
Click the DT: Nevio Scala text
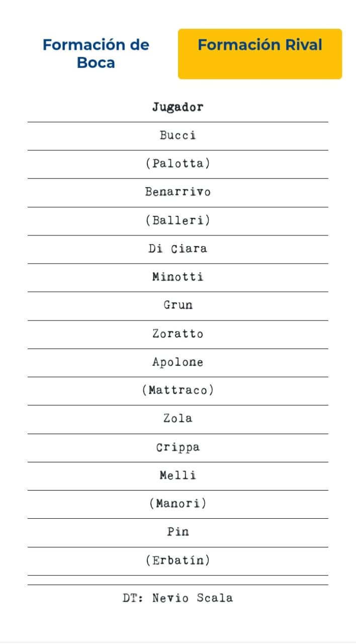[177, 598]
